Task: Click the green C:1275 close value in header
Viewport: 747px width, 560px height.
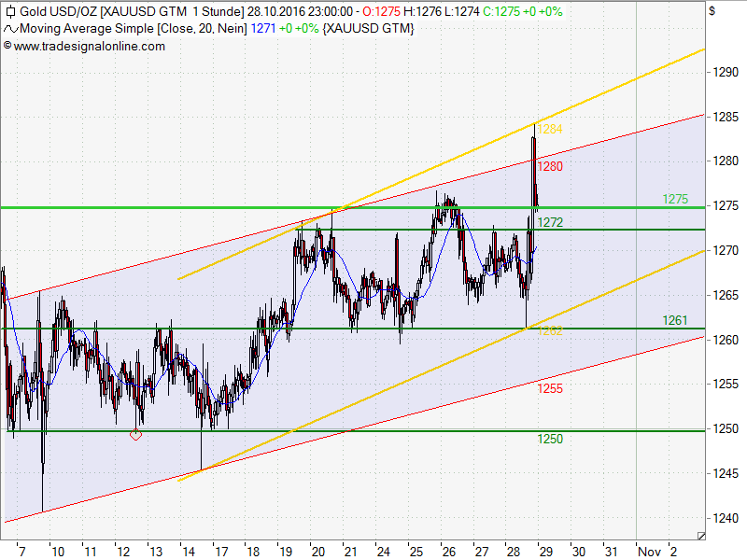Action: 501,11
